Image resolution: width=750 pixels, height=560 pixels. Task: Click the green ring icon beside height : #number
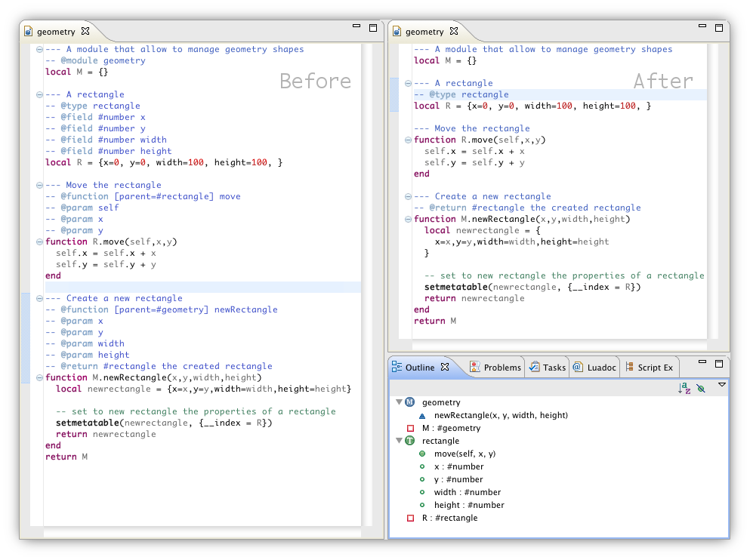click(422, 505)
